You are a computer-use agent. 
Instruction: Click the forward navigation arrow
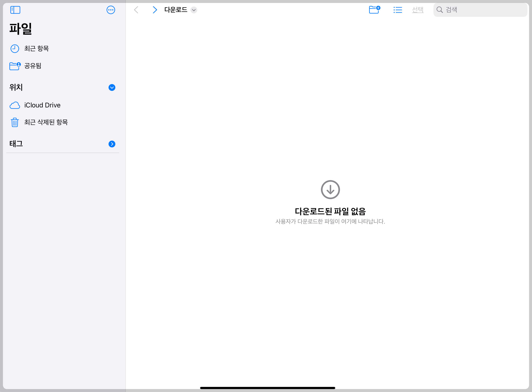tap(155, 10)
